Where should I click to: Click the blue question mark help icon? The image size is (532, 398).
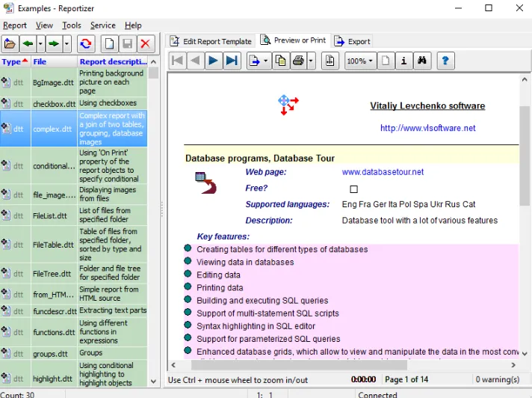pos(445,61)
